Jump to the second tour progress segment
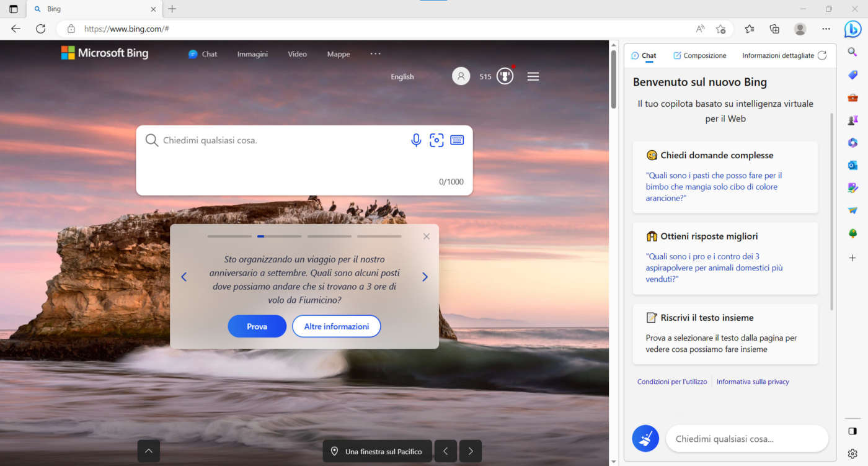868x466 pixels. point(278,236)
